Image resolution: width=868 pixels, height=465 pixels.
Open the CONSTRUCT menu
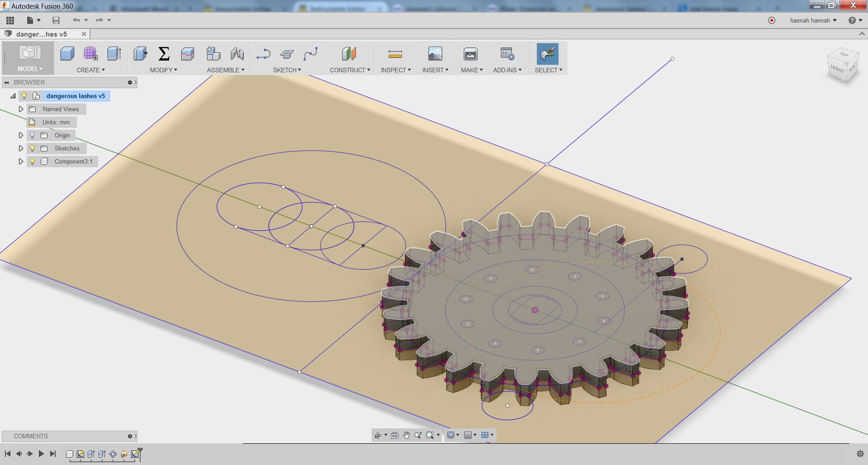pos(349,70)
